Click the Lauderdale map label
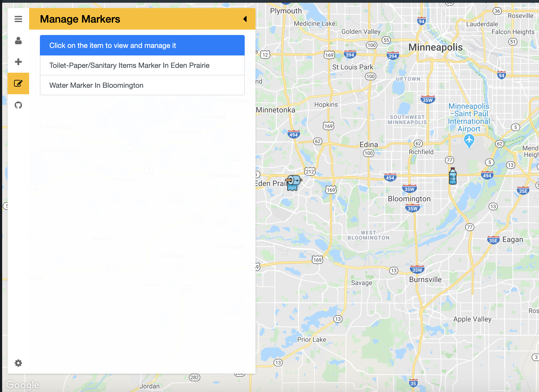This screenshot has height=392, width=539. pyautogui.click(x=482, y=24)
